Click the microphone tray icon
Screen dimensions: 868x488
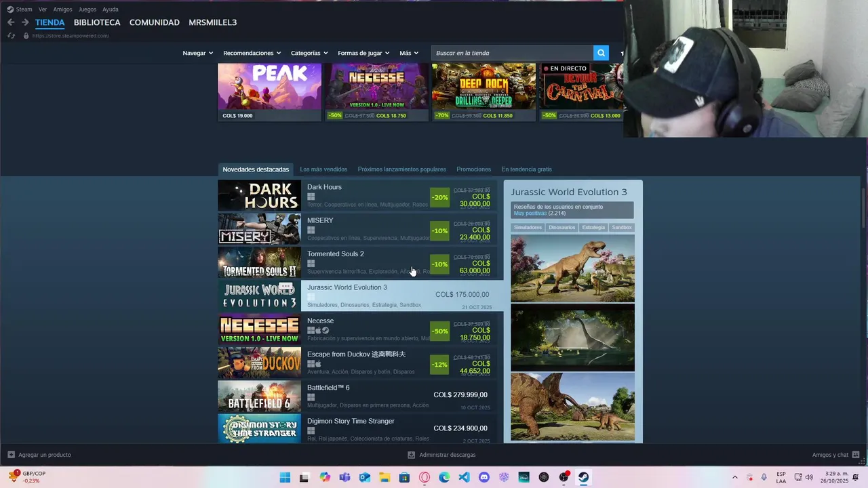(764, 477)
